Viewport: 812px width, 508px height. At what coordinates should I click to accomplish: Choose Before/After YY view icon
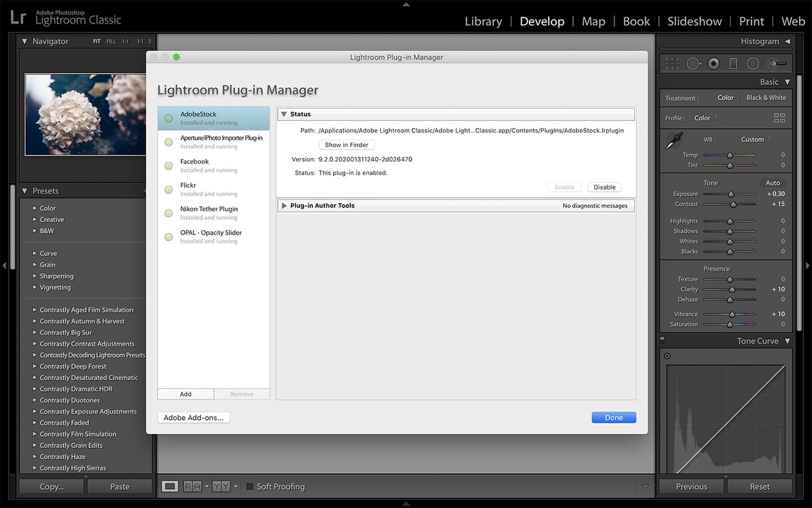pyautogui.click(x=221, y=486)
